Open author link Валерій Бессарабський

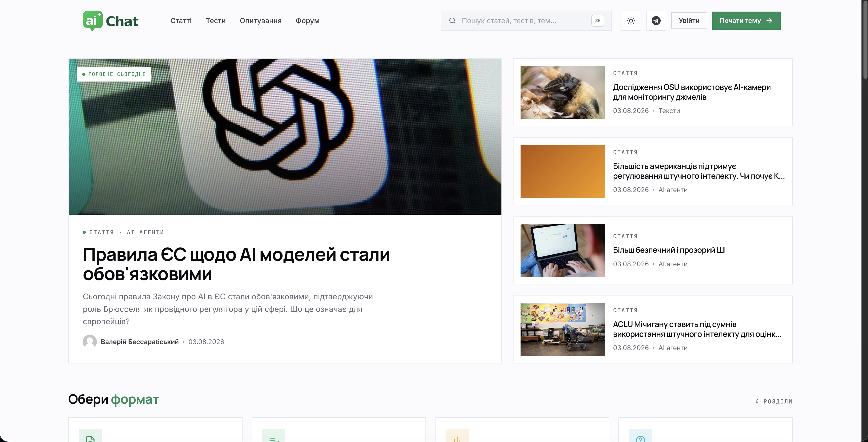[139, 342]
